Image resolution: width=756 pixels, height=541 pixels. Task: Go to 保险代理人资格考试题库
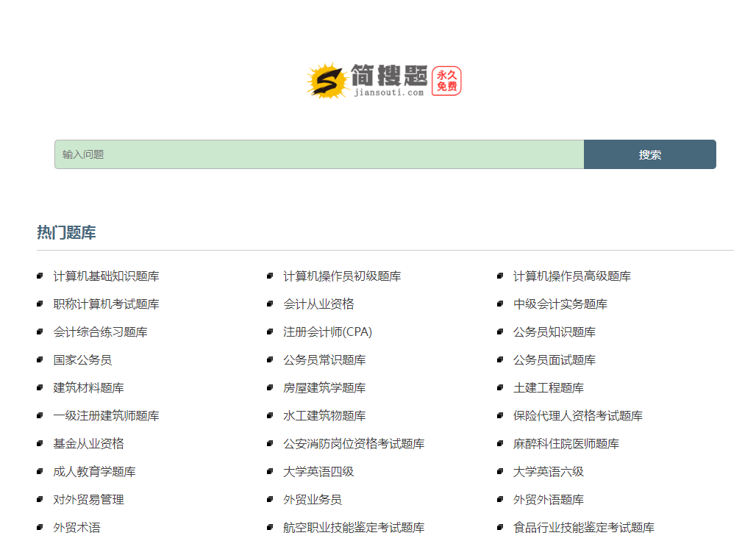pos(577,416)
